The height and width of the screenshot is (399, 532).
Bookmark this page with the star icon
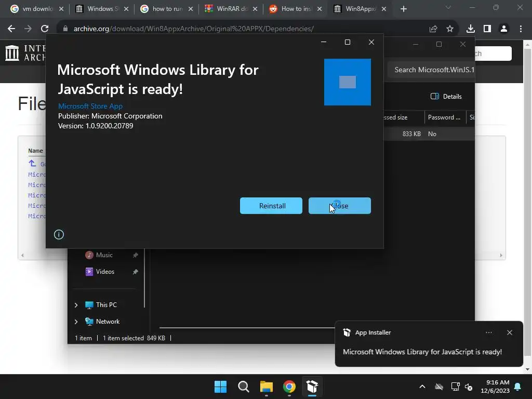point(450,29)
